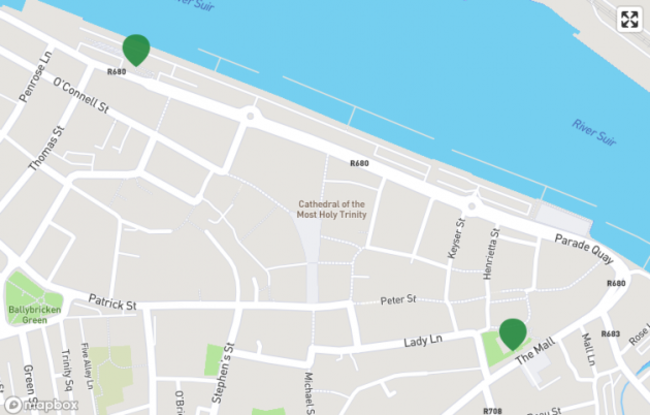The width and height of the screenshot is (650, 415).
Task: Click the fullscreen expand icon
Action: [629, 19]
